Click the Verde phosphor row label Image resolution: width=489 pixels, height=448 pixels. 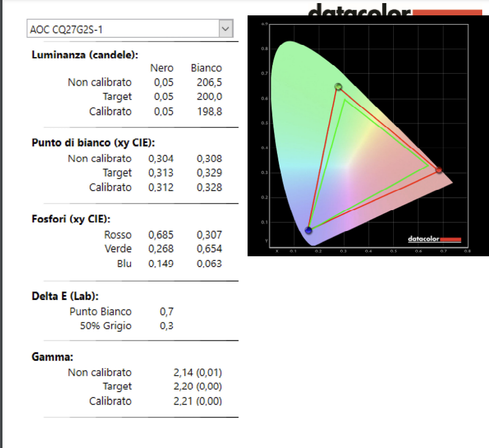118,249
